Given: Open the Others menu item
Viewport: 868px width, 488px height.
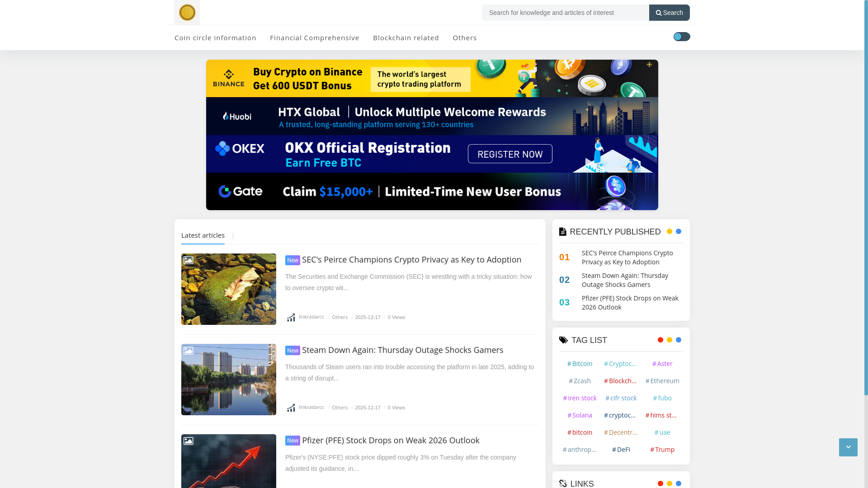Looking at the screenshot, I should click(x=465, y=38).
